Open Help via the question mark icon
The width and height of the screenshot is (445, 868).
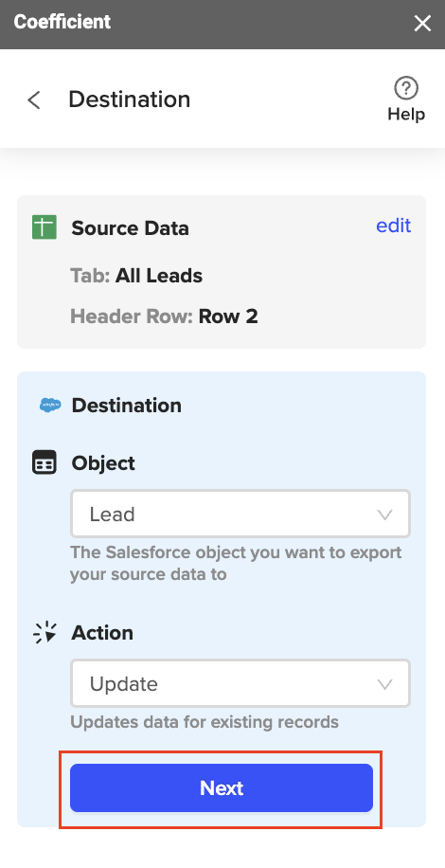point(406,88)
